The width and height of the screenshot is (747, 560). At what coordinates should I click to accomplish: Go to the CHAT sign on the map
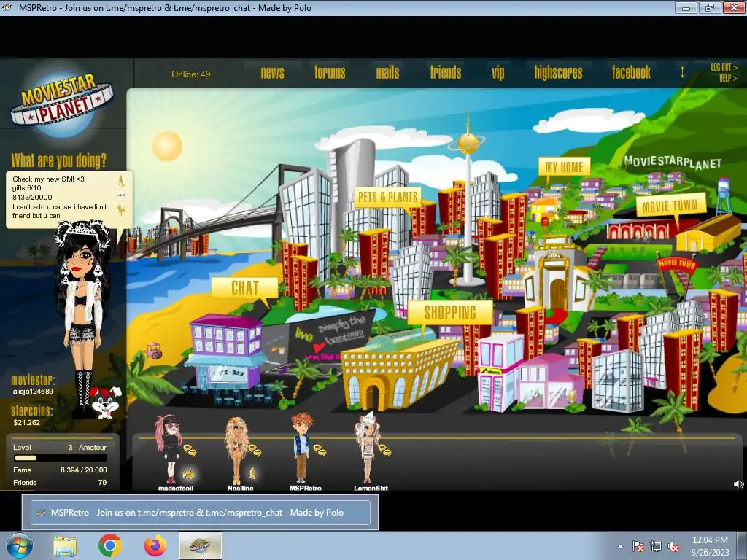click(245, 287)
